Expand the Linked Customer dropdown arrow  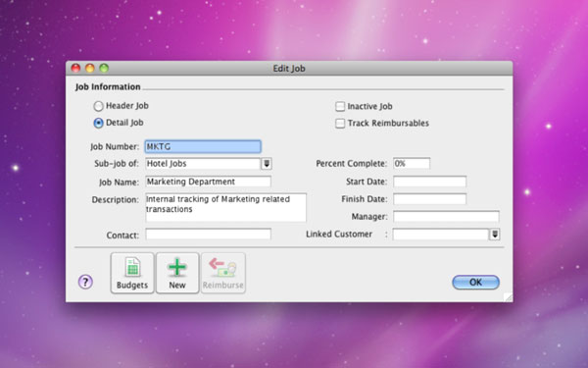pyautogui.click(x=495, y=235)
